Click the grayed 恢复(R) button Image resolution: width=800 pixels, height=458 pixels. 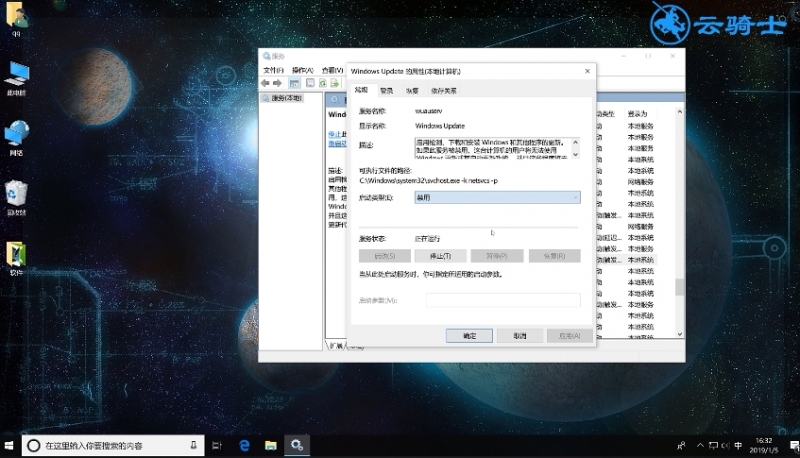(555, 256)
